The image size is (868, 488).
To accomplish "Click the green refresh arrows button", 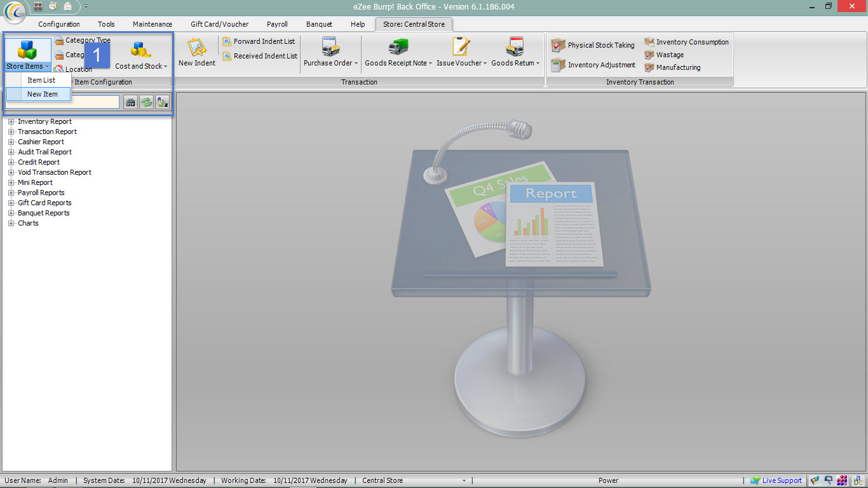I will (x=147, y=102).
